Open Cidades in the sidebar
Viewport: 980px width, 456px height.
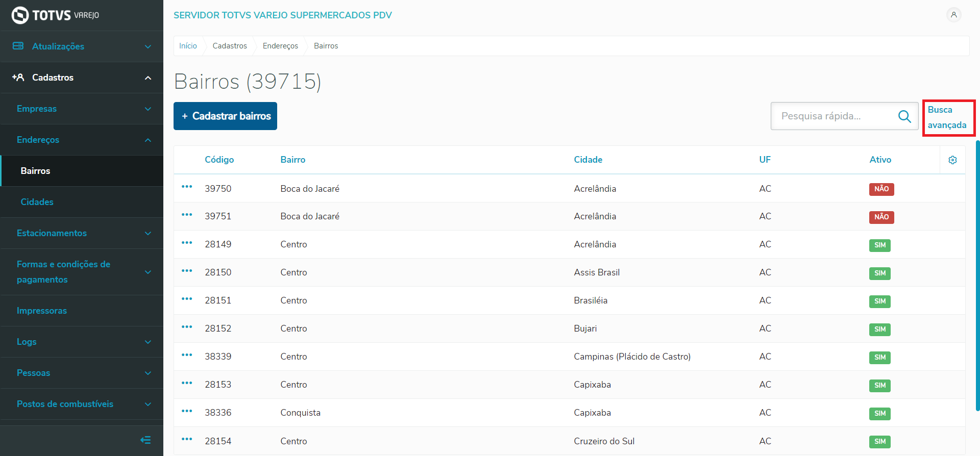82,202
